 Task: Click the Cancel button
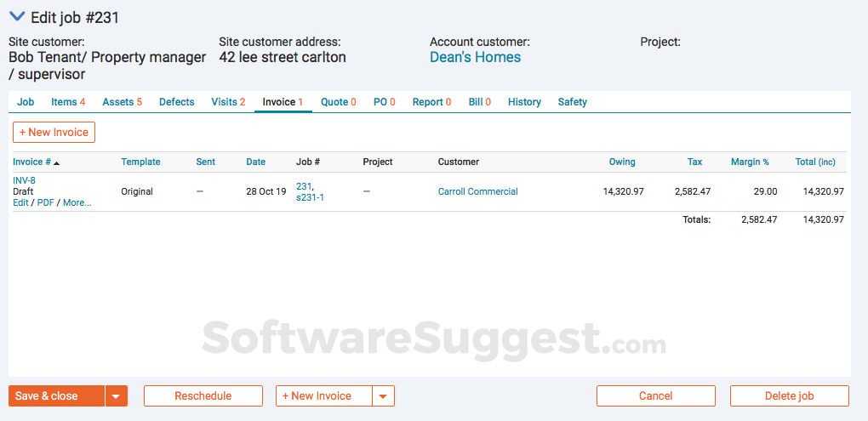coord(655,396)
